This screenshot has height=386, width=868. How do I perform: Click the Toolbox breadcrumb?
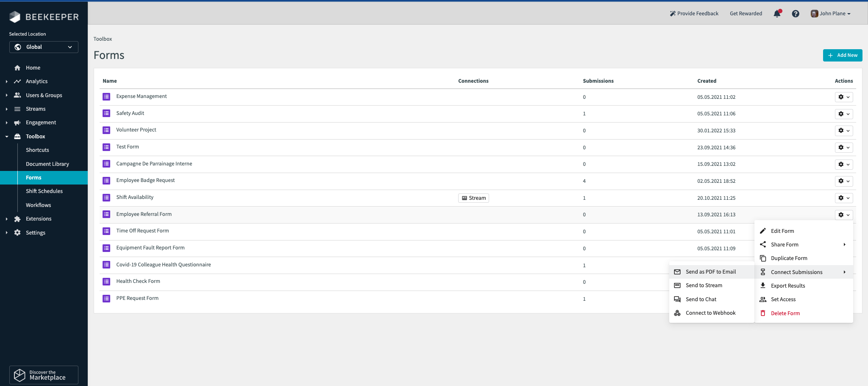pyautogui.click(x=103, y=39)
